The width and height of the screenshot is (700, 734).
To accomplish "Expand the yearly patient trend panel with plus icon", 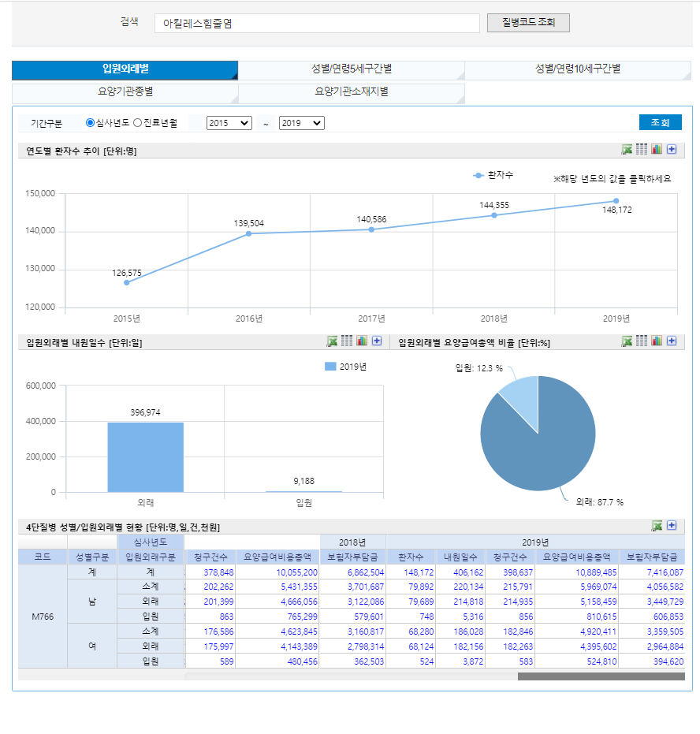I will [672, 149].
